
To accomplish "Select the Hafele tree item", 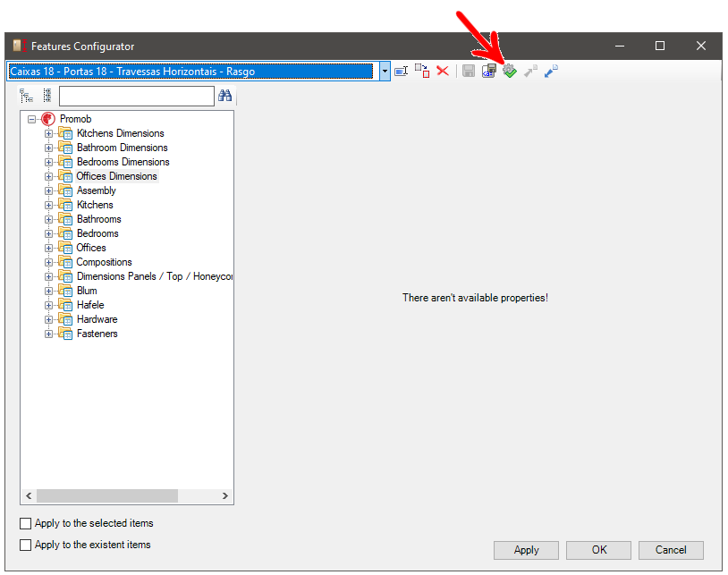I will coord(90,305).
